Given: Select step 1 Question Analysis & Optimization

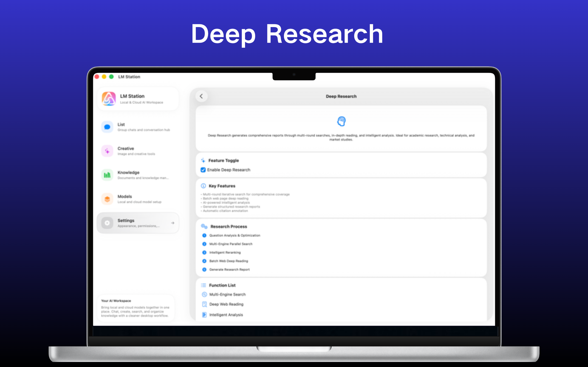Looking at the screenshot, I should tap(235, 235).
